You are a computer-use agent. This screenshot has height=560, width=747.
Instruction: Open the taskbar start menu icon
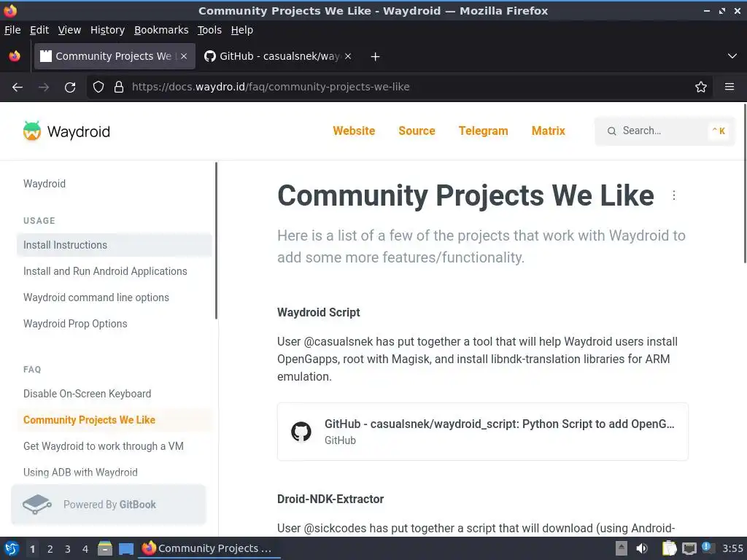12,548
